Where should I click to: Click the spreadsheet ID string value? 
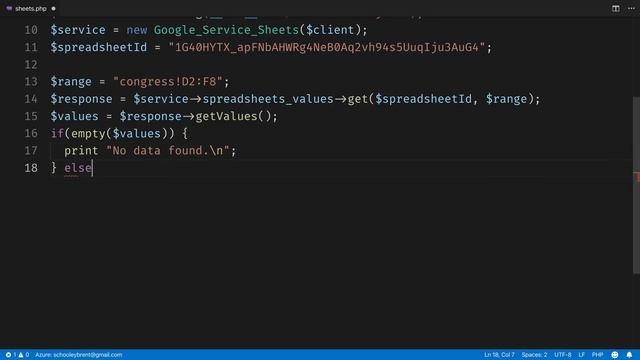point(327,47)
